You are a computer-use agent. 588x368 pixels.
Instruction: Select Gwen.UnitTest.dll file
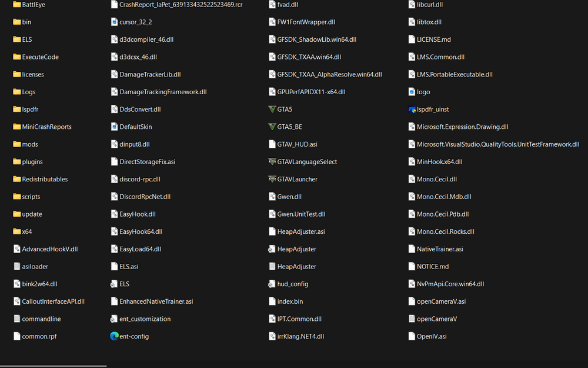(x=298, y=214)
